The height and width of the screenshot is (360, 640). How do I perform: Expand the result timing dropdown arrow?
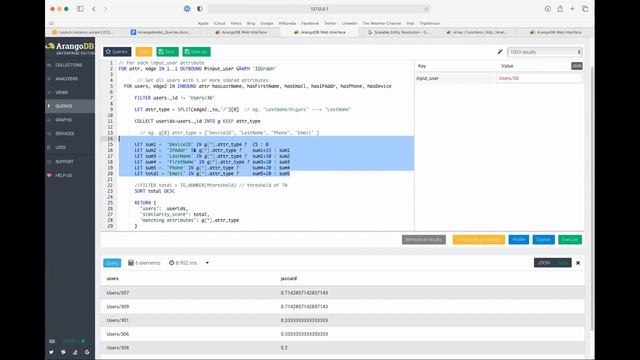tap(207, 263)
